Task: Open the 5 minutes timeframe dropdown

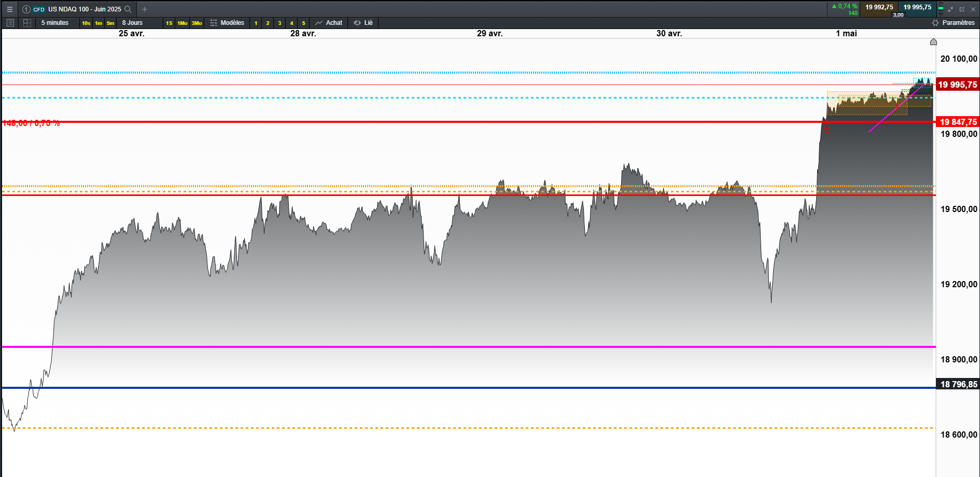Action: pyautogui.click(x=55, y=23)
